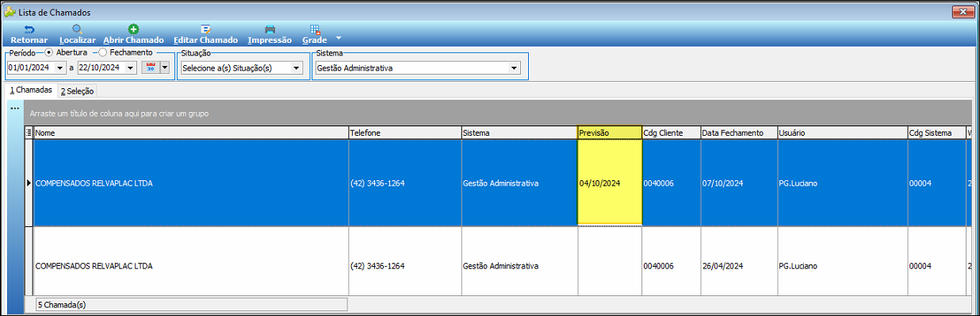980x316 pixels.
Task: Expand the Situação selection dropdown
Action: pos(297,68)
